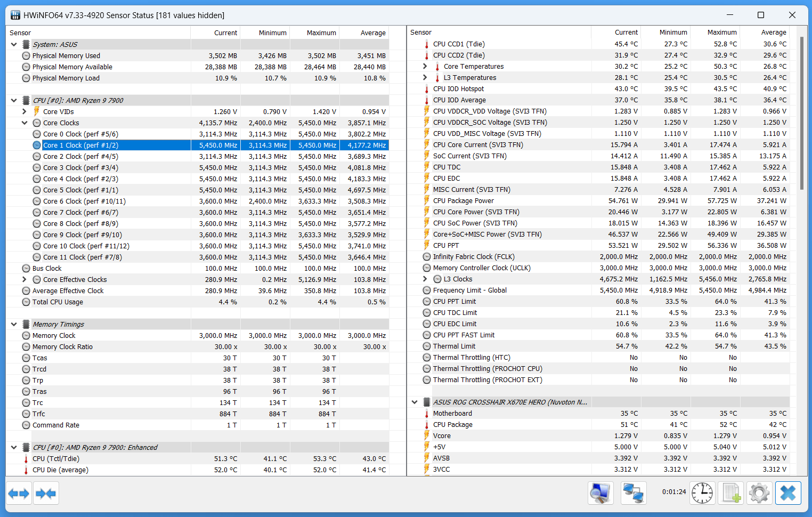Click the right pane Average column header
This screenshot has height=517, width=812.
tap(765, 32)
